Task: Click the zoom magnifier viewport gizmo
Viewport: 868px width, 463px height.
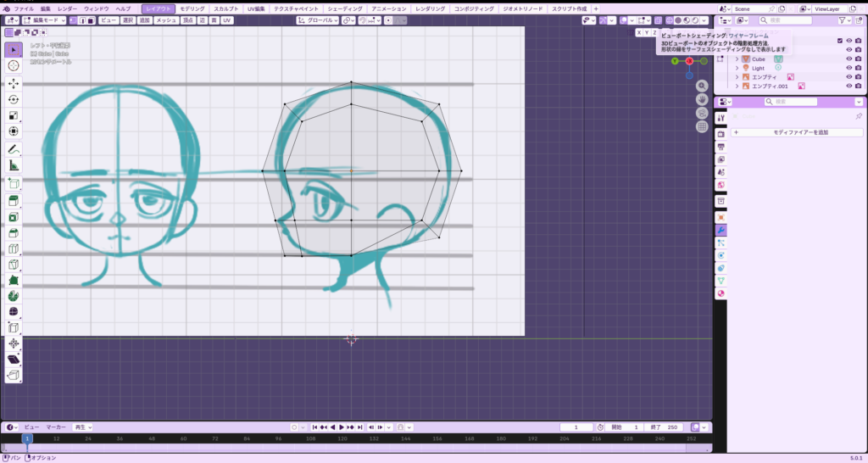Action: point(702,86)
